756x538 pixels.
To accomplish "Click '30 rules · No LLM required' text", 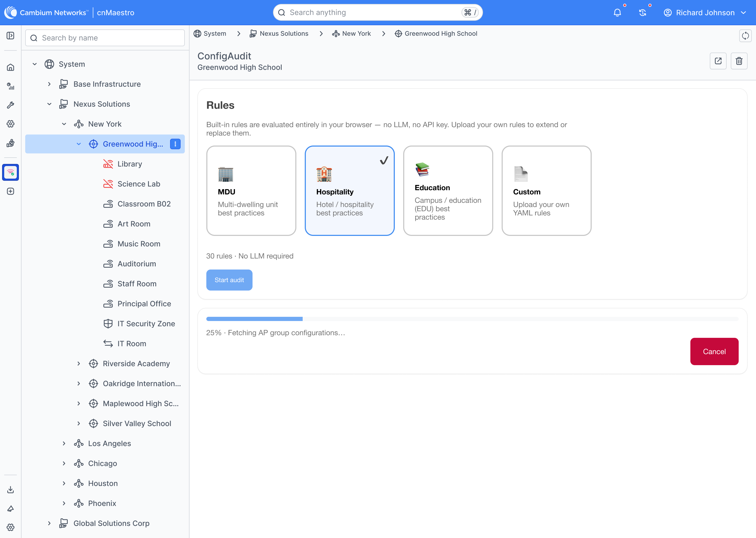I will click(x=250, y=256).
